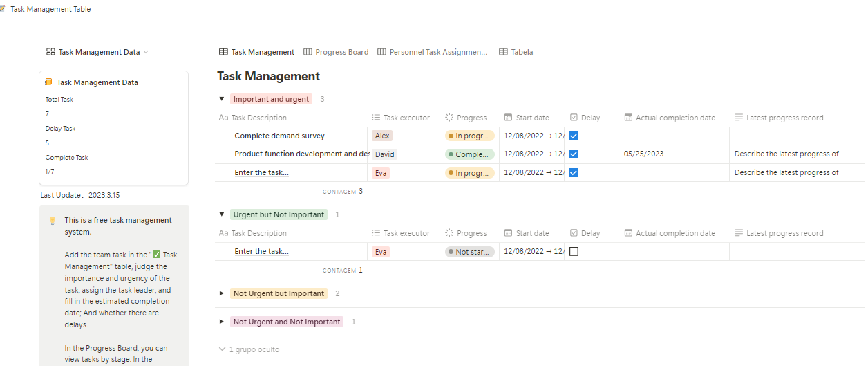The height and width of the screenshot is (366, 868).
Task: Collapse the Important and urgent group
Action: (222, 99)
